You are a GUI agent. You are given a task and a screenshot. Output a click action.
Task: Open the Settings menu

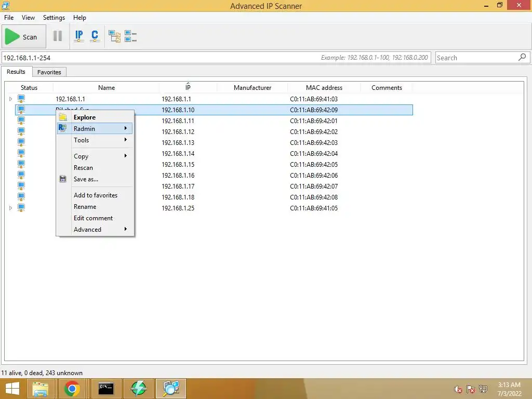click(x=54, y=18)
